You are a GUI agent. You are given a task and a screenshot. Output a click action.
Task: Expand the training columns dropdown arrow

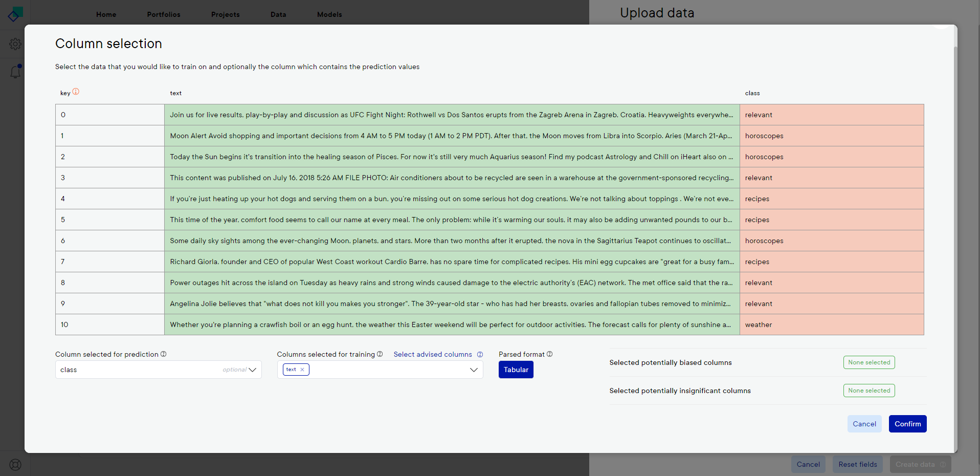pos(474,370)
